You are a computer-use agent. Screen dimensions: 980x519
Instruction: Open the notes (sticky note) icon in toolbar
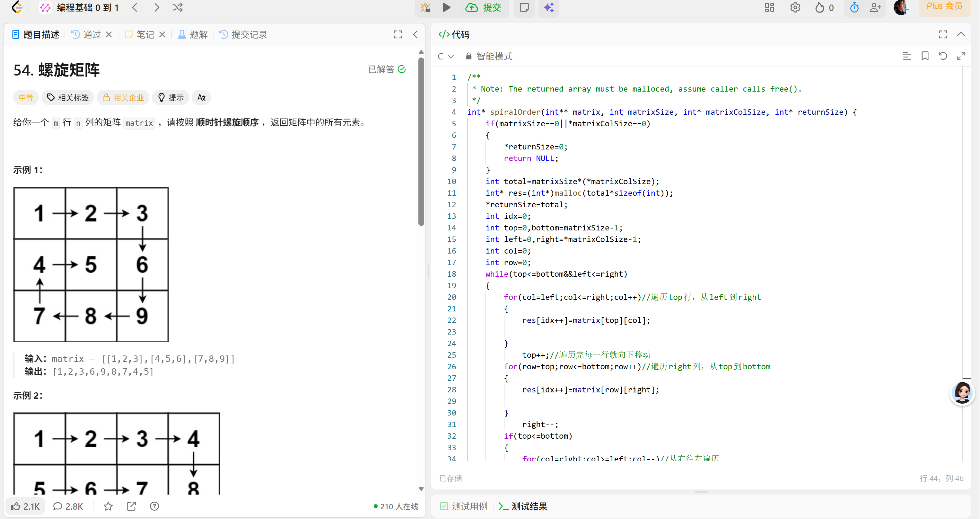[x=524, y=8]
